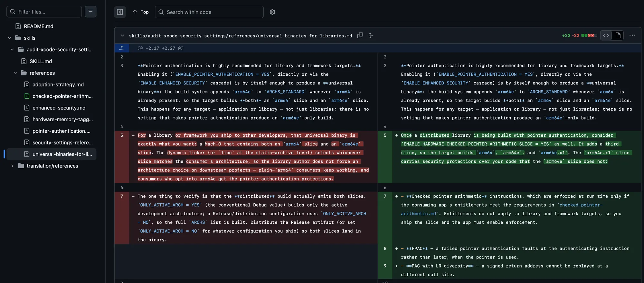Viewport: 644px width, 283px height.
Task: Click the pointer-authentication file icon
Action: pyautogui.click(x=27, y=131)
